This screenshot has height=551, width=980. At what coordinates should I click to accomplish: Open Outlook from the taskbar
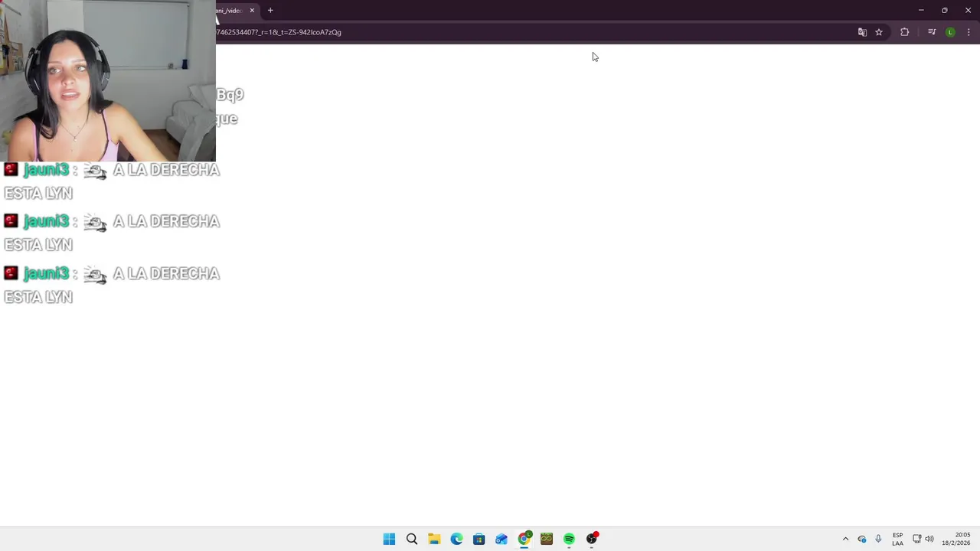[x=501, y=539]
